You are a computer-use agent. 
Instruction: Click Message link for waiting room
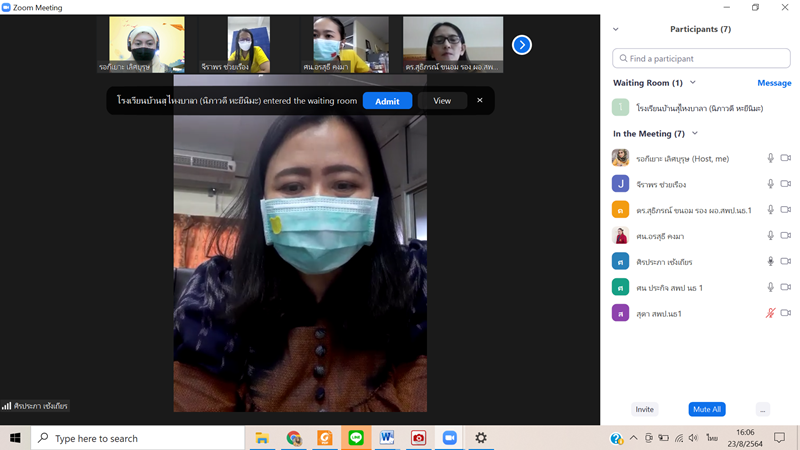point(774,83)
